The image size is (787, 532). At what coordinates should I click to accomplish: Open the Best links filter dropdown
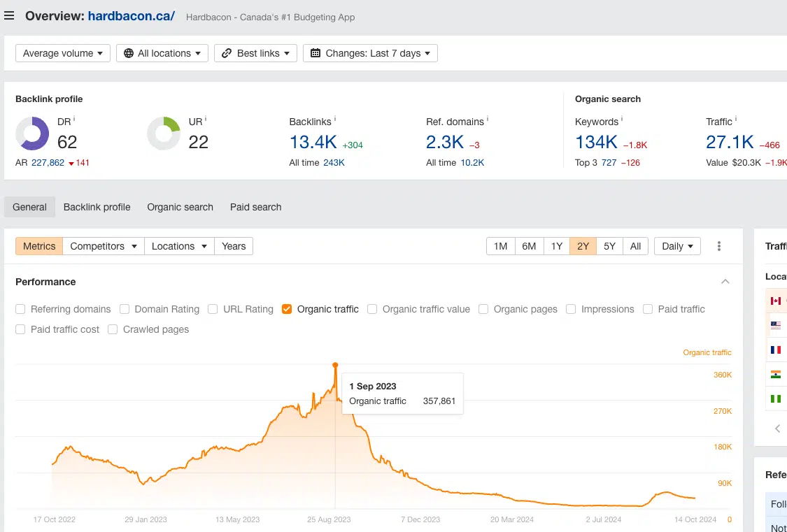point(255,52)
